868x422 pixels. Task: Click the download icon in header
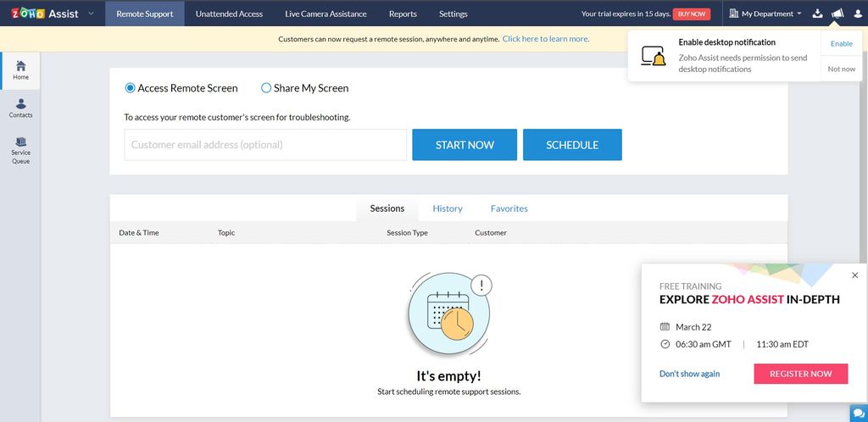(817, 14)
